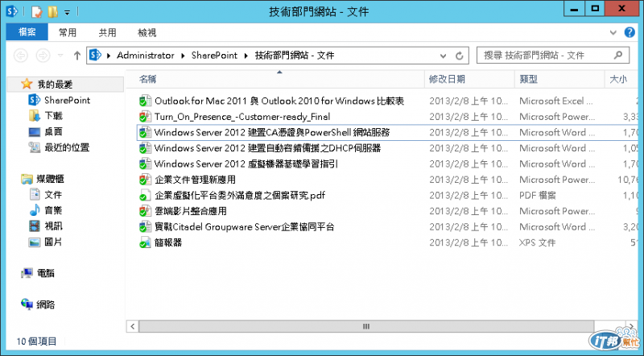The image size is (644, 356).
Task: Select 媒體櫃 in the navigation pane
Action: coord(50,179)
